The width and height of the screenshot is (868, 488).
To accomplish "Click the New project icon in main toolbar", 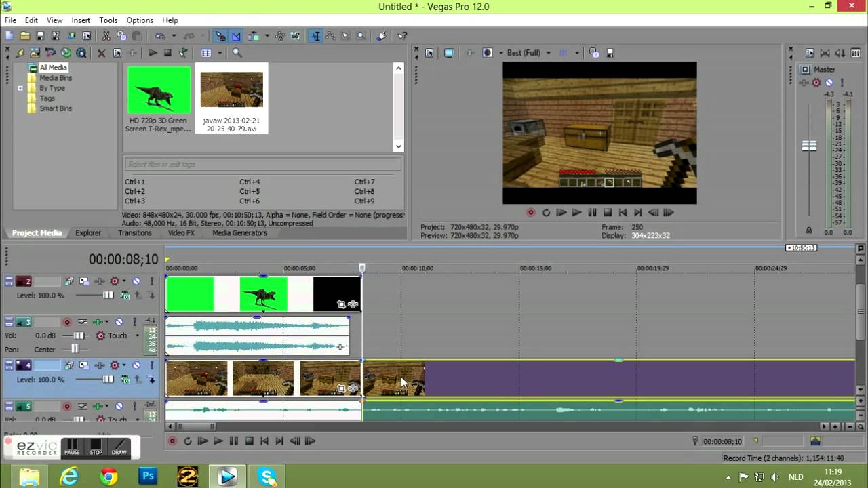I will click(9, 36).
